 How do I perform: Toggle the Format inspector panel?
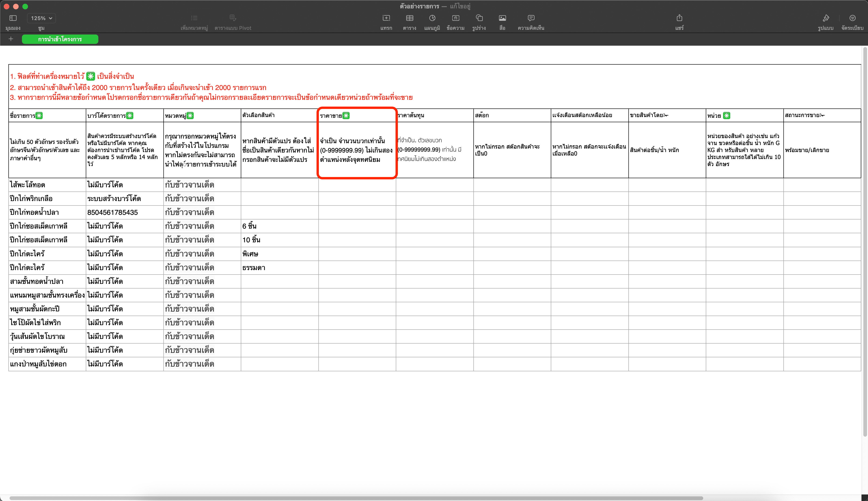(826, 18)
